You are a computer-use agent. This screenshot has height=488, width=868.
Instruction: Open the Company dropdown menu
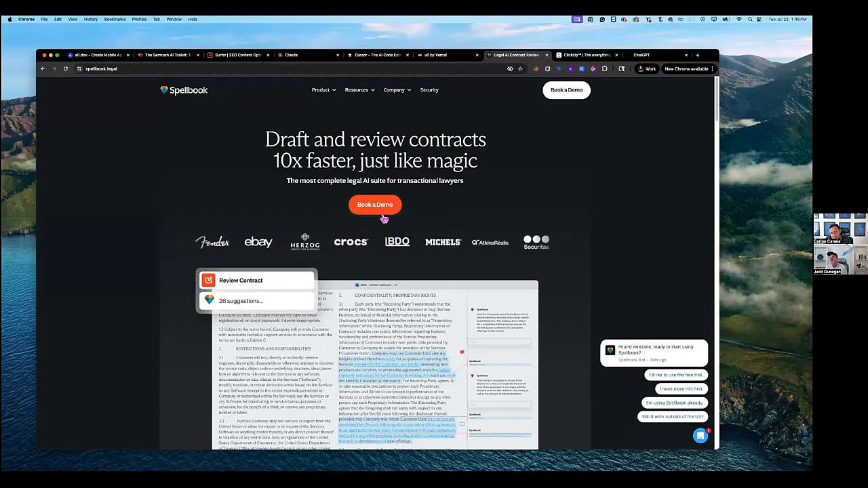(x=397, y=90)
